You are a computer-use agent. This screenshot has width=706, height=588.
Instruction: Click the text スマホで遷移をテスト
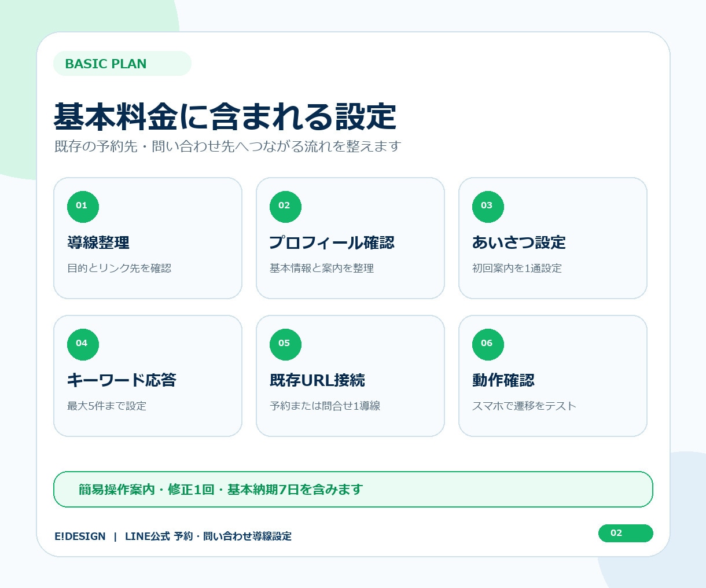pos(524,406)
